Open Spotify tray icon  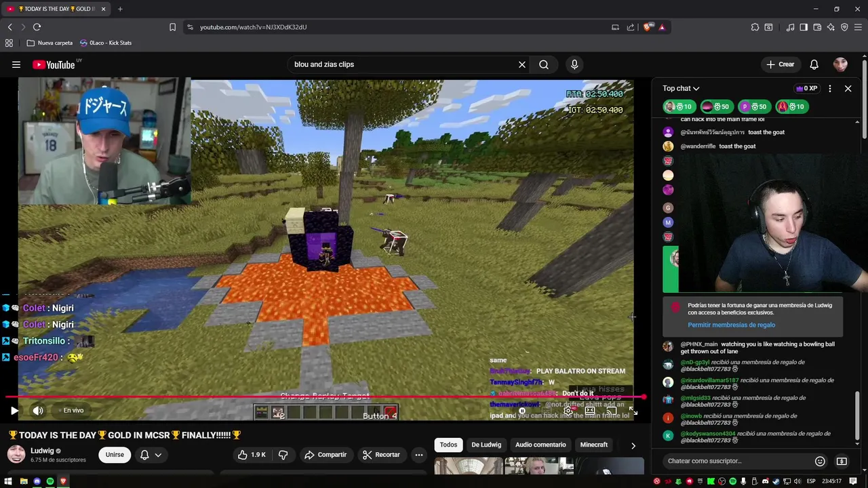[x=733, y=481]
